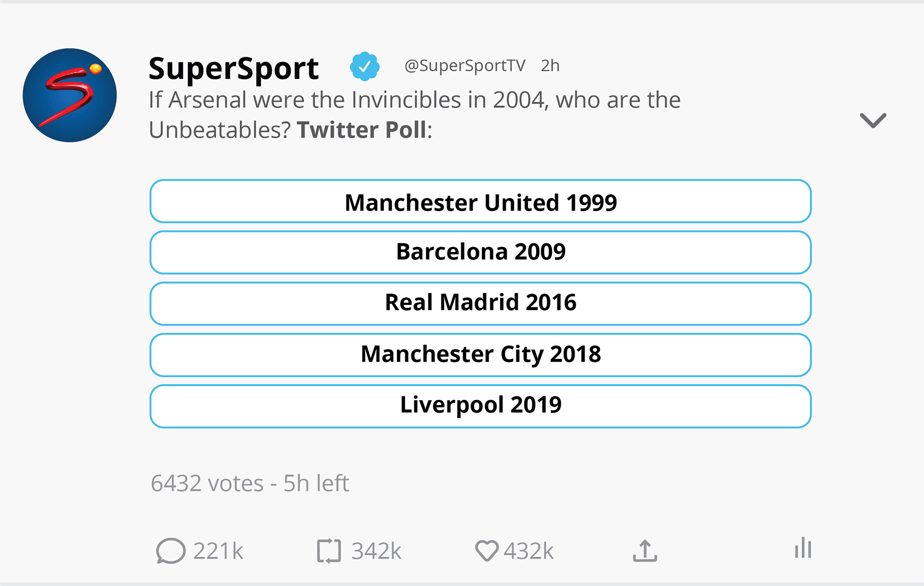Vote for Barcelona 2009

click(480, 253)
